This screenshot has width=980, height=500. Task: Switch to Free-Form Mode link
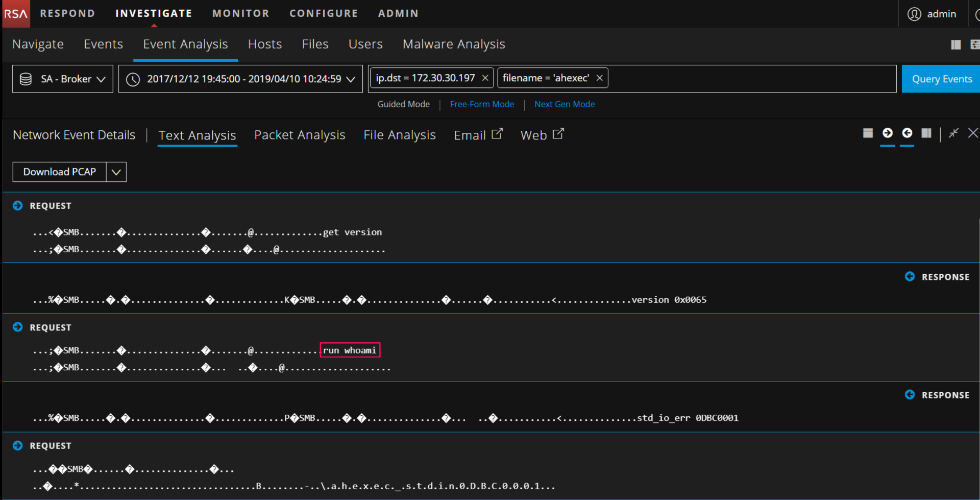pos(482,104)
